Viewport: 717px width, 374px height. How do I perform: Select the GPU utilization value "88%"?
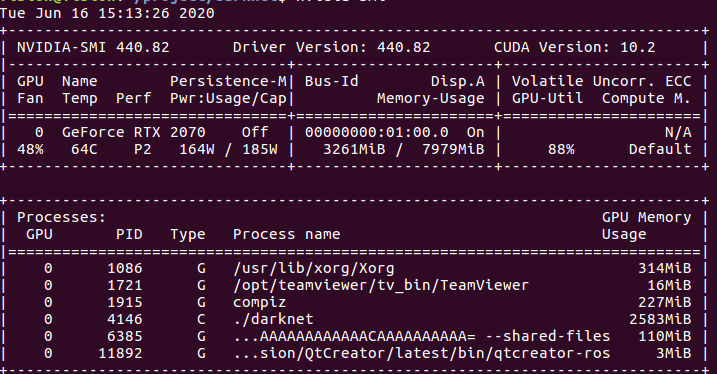(x=561, y=150)
